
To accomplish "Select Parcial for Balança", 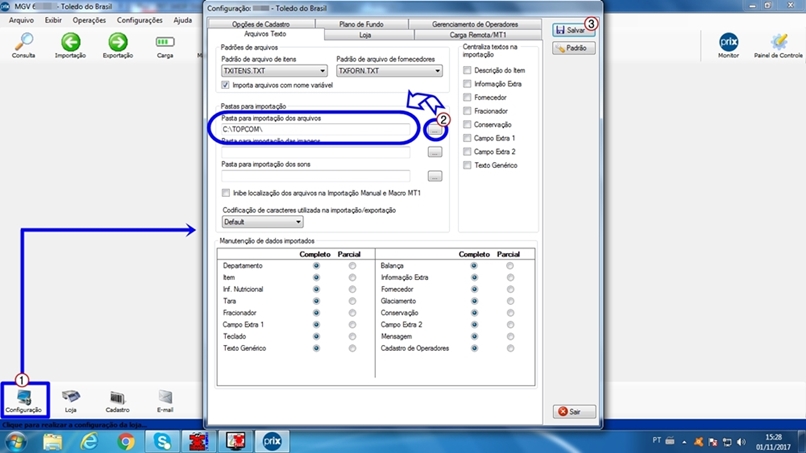I will point(510,266).
